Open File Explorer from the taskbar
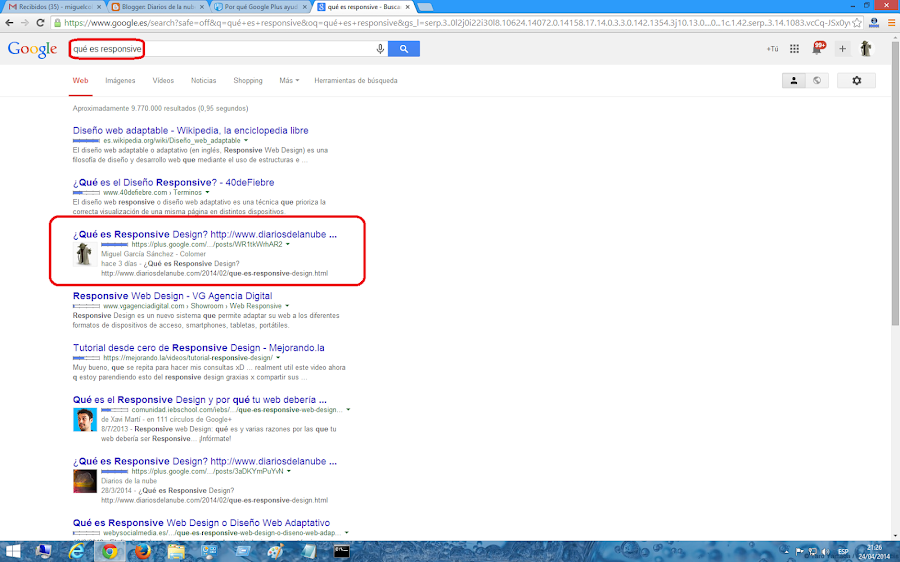This screenshot has width=900, height=562. [176, 552]
